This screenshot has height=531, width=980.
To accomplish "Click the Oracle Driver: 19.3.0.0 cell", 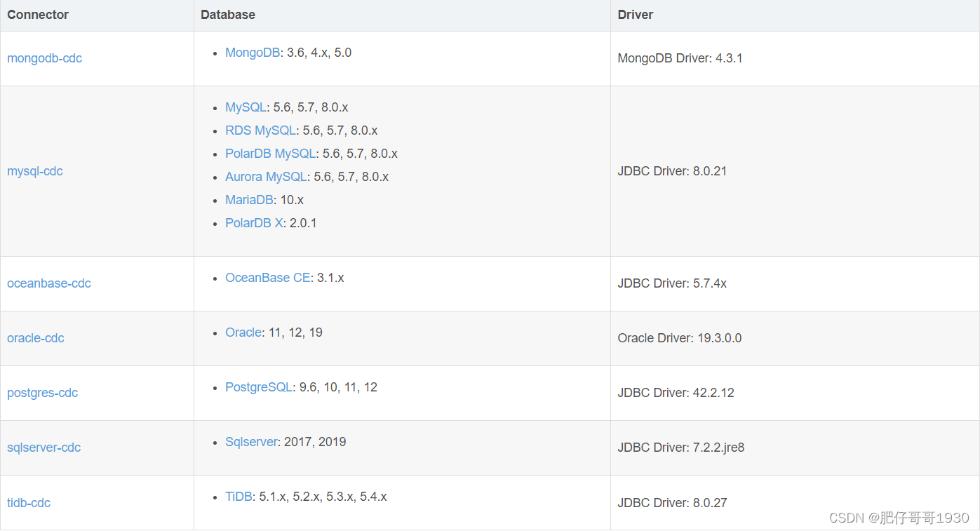I will tap(795, 338).
